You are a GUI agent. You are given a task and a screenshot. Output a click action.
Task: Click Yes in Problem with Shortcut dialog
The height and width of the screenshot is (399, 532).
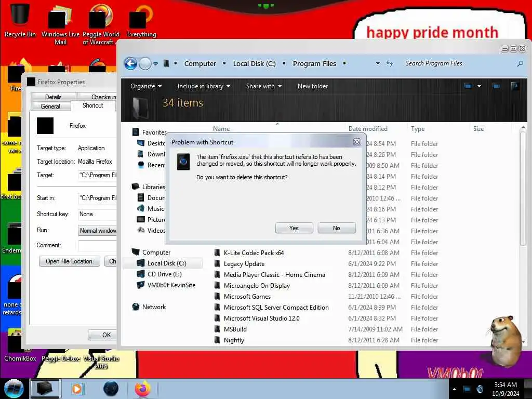(x=294, y=228)
